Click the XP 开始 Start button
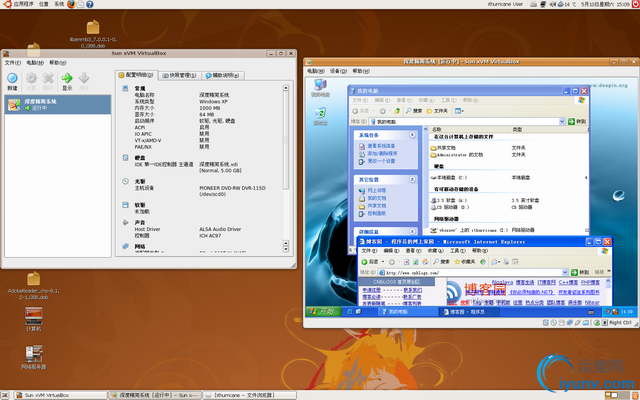The image size is (640, 400). click(x=323, y=311)
